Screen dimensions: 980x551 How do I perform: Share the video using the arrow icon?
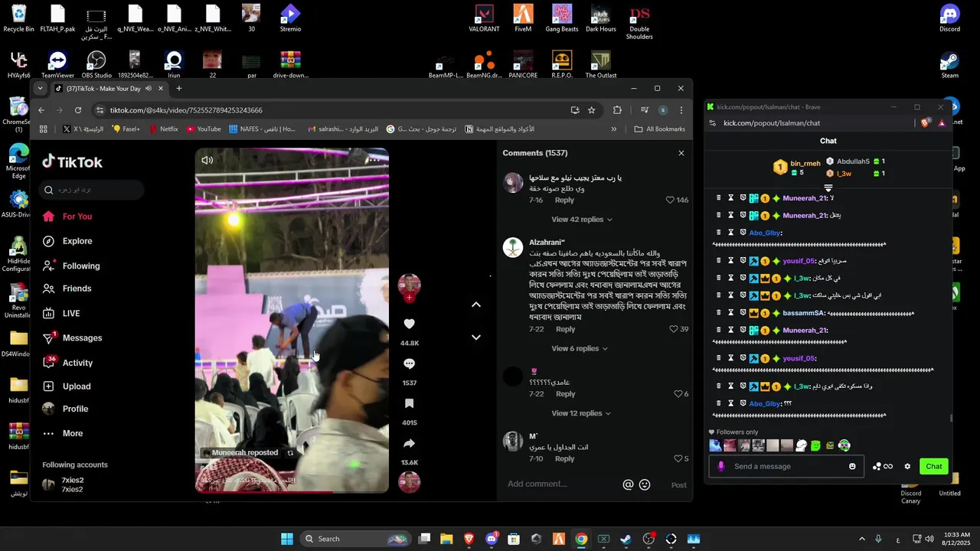click(x=409, y=444)
